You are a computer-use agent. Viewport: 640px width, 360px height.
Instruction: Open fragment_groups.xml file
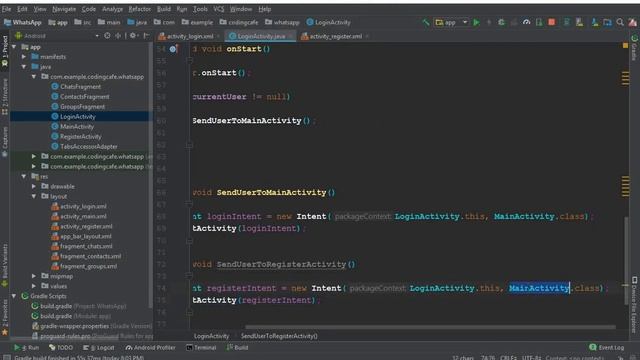click(x=89, y=266)
